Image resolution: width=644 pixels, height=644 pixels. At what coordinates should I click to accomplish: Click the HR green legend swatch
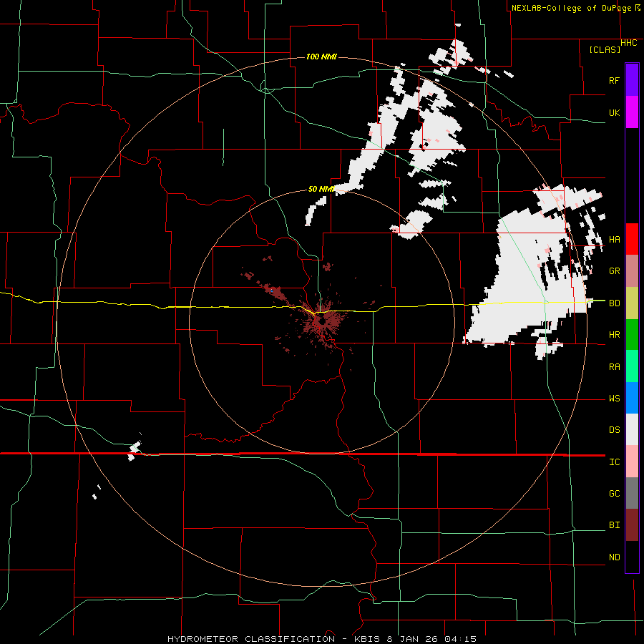(x=632, y=335)
